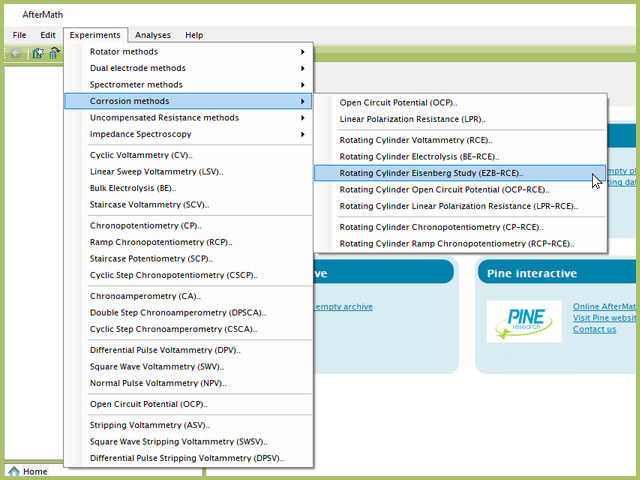
Task: Open the File menu
Action: click(x=19, y=35)
